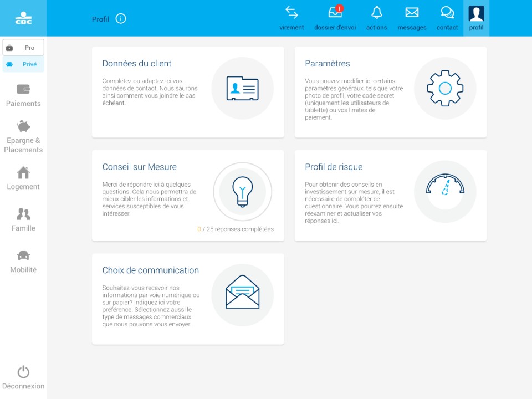Image resolution: width=532 pixels, height=399 pixels.
Task: Click the Conseil sur Mesure progress ring
Action: point(242,192)
